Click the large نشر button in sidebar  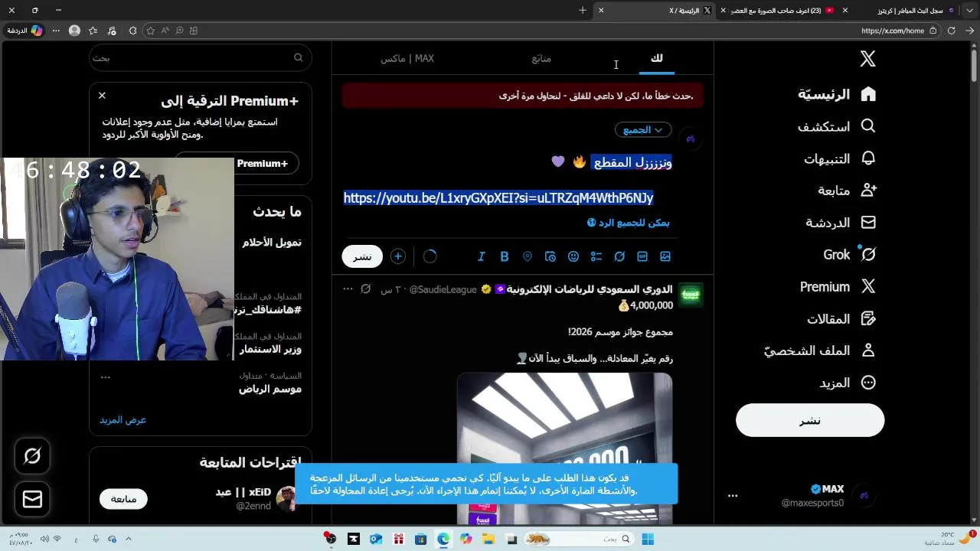tap(810, 420)
